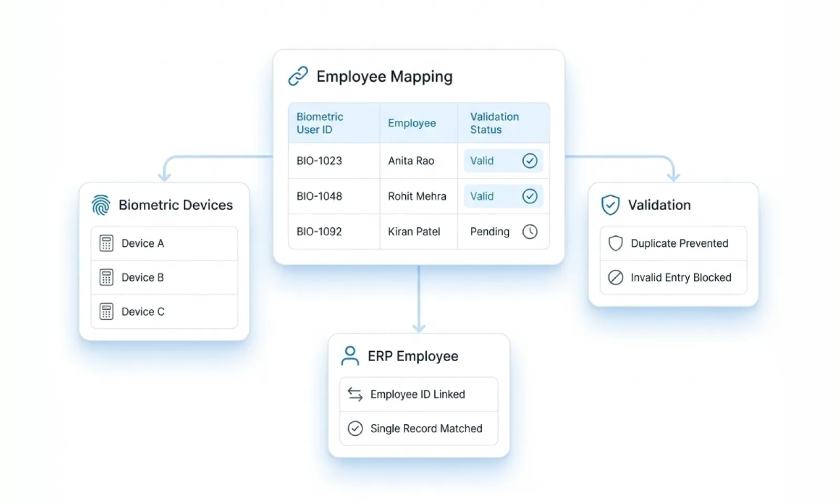Click the swap arrows icon for Employee ID Linked
This screenshot has width=840, height=504.
pos(355,394)
